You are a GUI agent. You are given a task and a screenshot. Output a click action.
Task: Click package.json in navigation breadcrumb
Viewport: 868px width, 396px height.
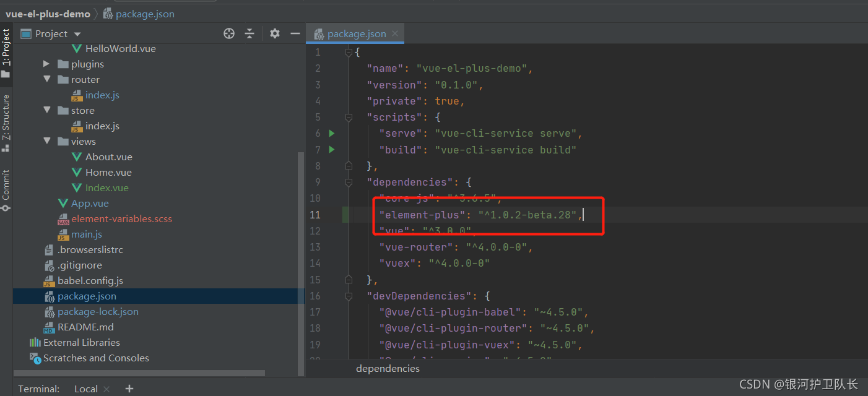[145, 14]
